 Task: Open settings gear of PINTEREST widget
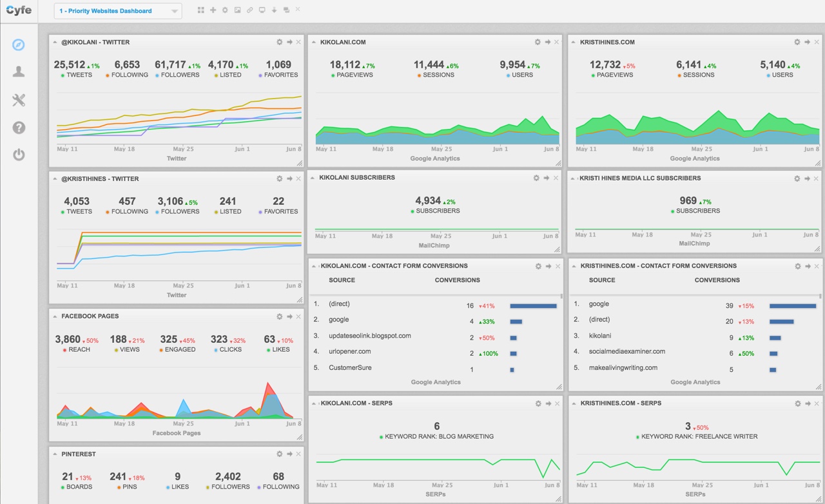[279, 454]
